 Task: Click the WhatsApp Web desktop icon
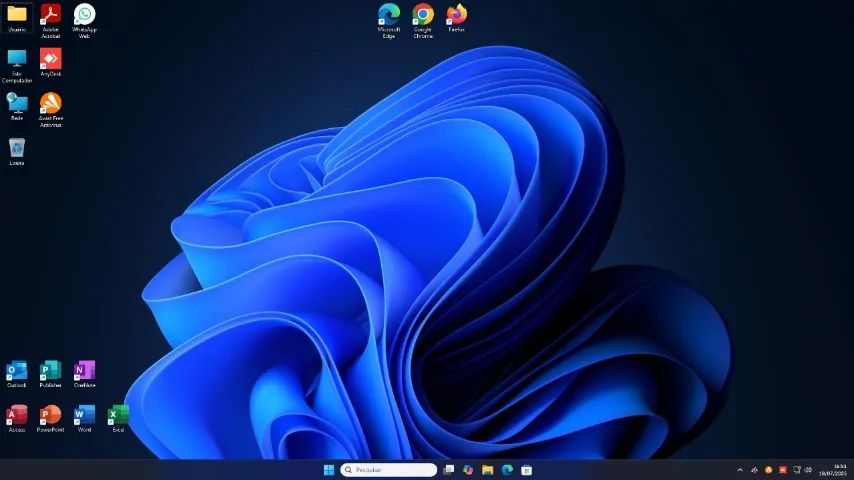[84, 15]
